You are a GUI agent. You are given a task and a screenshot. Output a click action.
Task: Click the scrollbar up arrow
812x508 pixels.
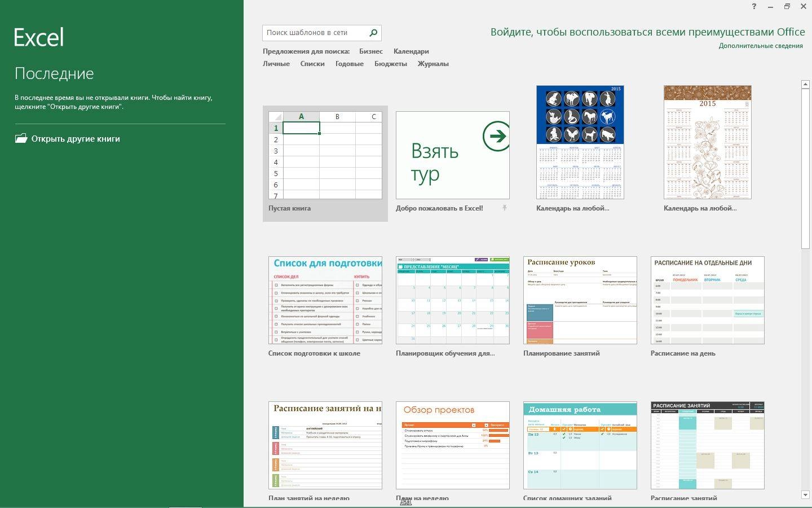805,85
